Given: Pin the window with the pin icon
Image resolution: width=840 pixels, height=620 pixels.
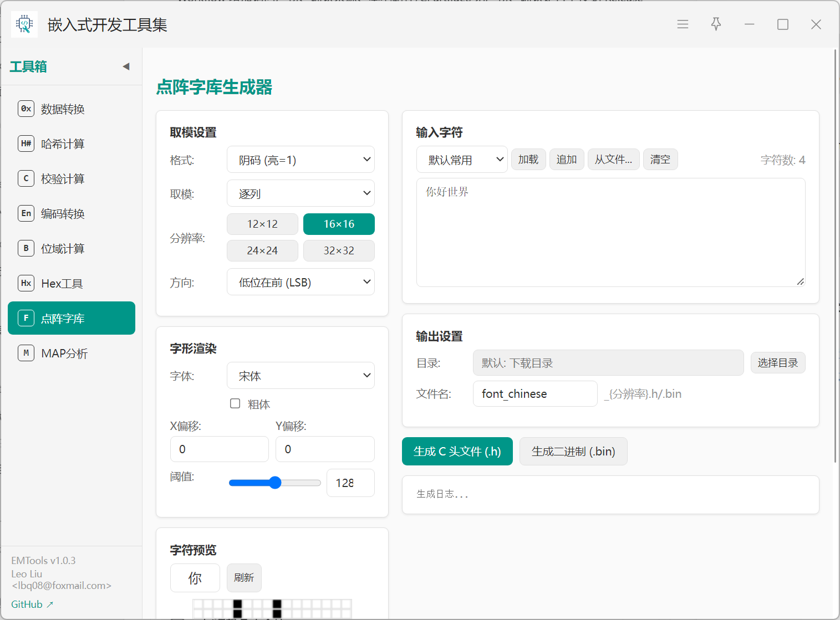Looking at the screenshot, I should [716, 24].
